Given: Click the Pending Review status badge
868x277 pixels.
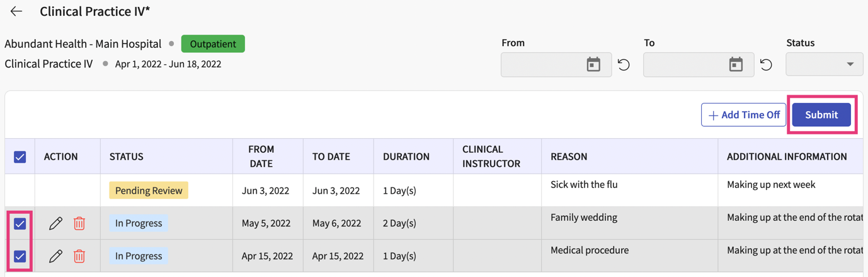Looking at the screenshot, I should (x=149, y=191).
